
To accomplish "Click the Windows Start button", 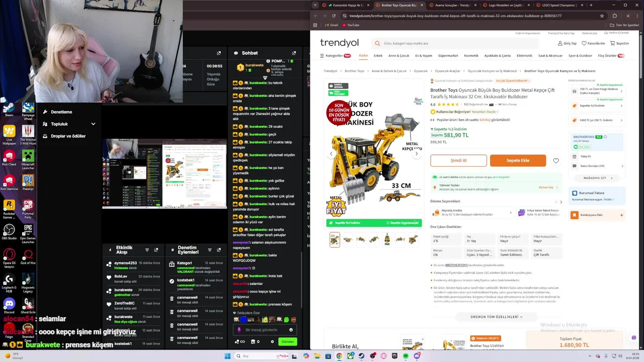I will (x=227, y=356).
